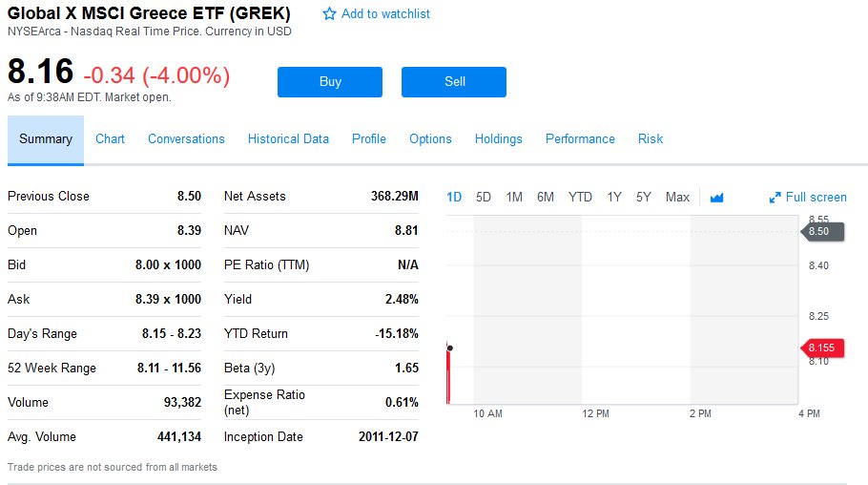Screen dimensions: 868x485
Task: Click the Buy button
Action: pyautogui.click(x=330, y=82)
